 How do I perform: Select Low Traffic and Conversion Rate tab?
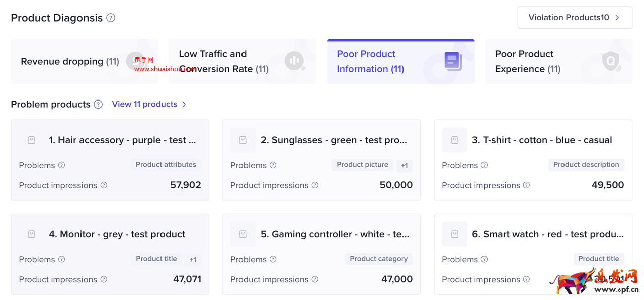pyautogui.click(x=242, y=61)
